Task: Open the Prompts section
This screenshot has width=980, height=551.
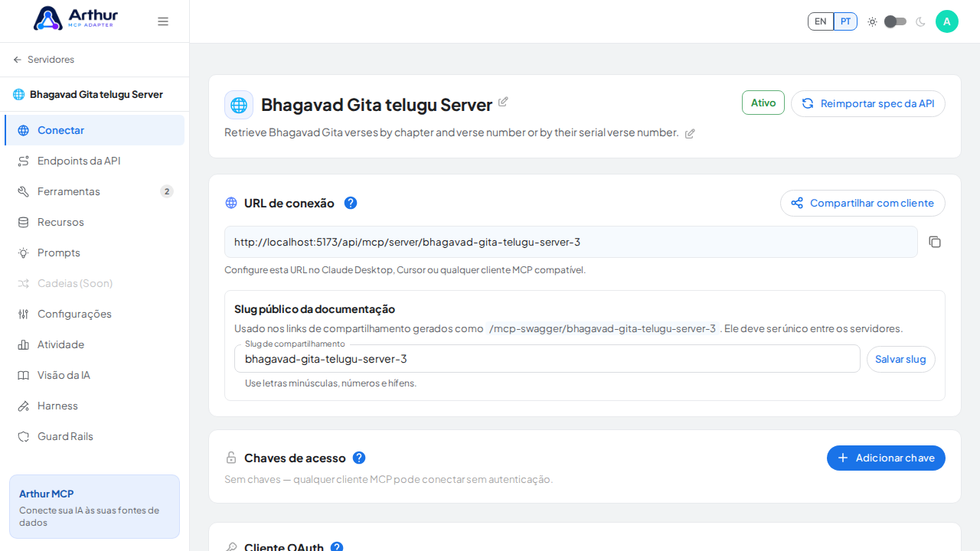Action: pos(95,253)
